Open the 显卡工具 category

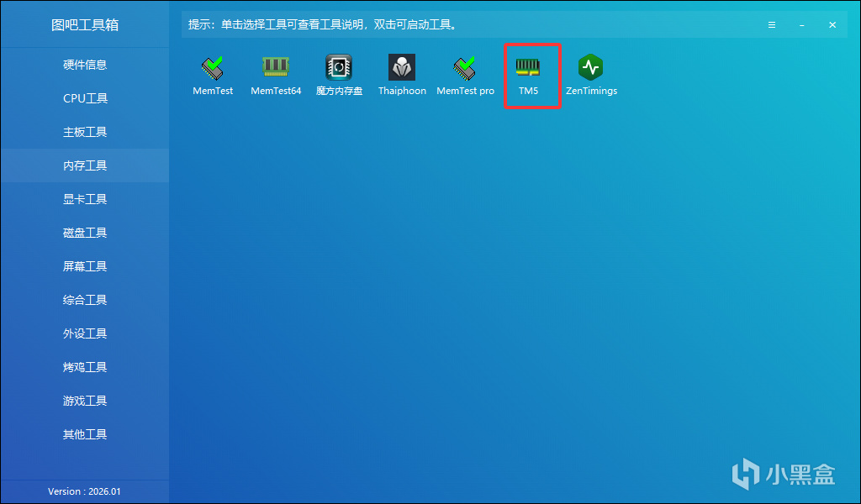[x=85, y=199]
